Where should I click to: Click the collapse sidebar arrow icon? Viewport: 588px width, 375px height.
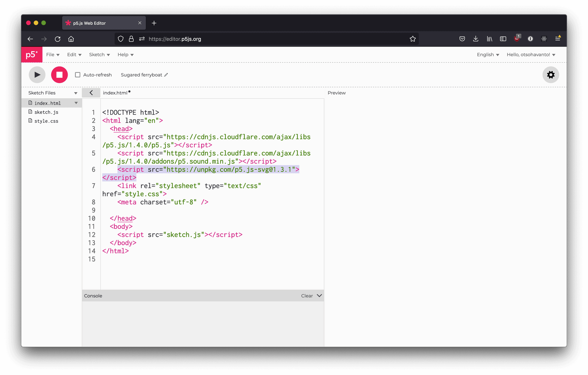91,93
